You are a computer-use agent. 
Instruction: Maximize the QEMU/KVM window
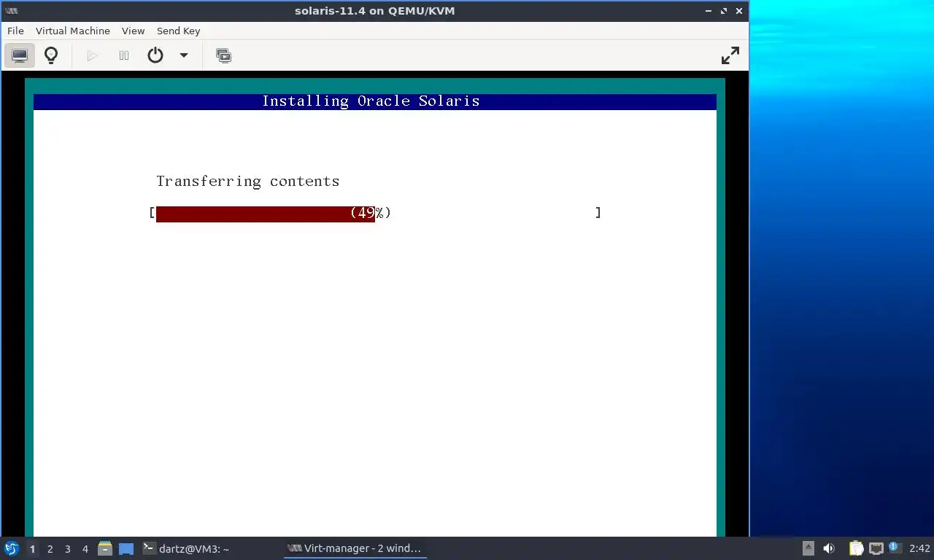coord(724,11)
